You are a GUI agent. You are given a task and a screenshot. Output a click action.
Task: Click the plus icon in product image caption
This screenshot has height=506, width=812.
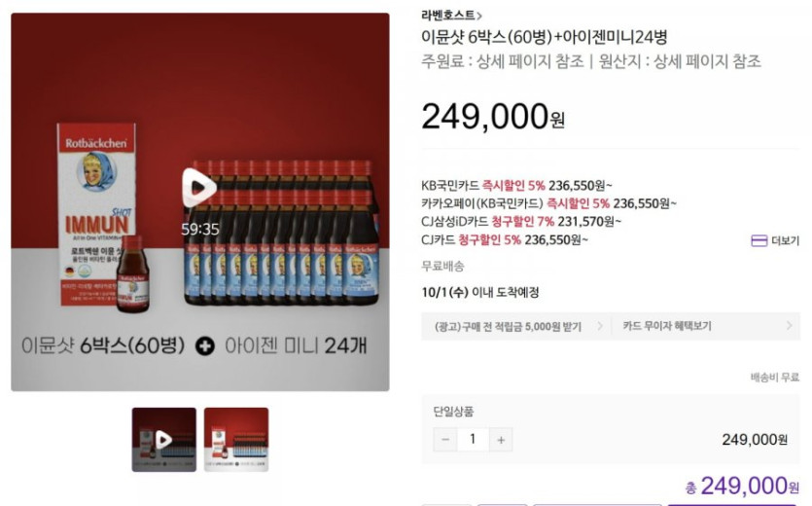point(204,345)
